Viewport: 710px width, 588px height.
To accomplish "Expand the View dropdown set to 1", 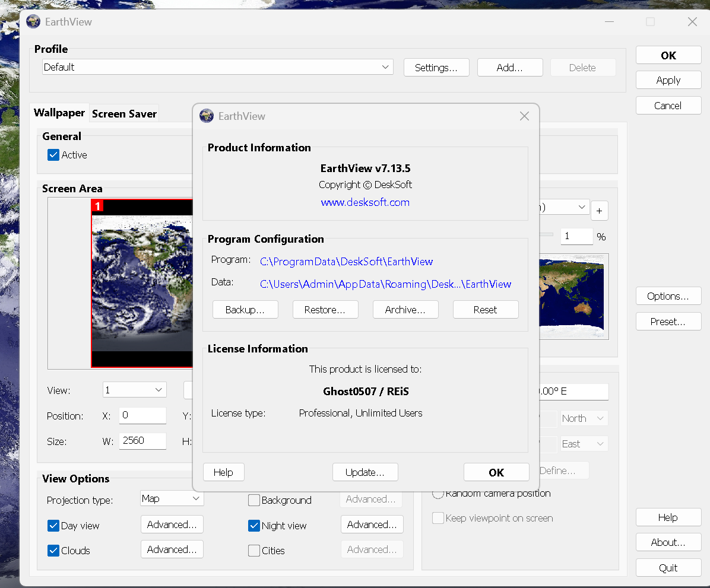I will [x=135, y=390].
